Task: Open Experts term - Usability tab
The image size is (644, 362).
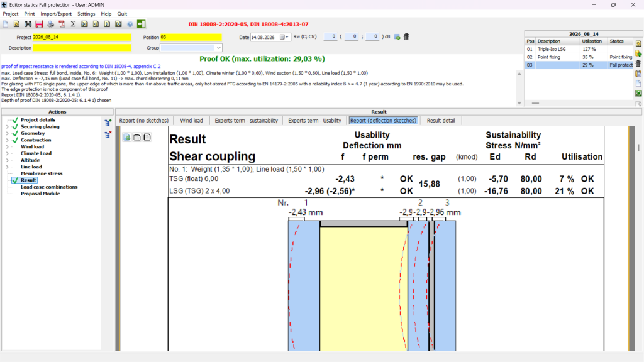Action: click(314, 121)
